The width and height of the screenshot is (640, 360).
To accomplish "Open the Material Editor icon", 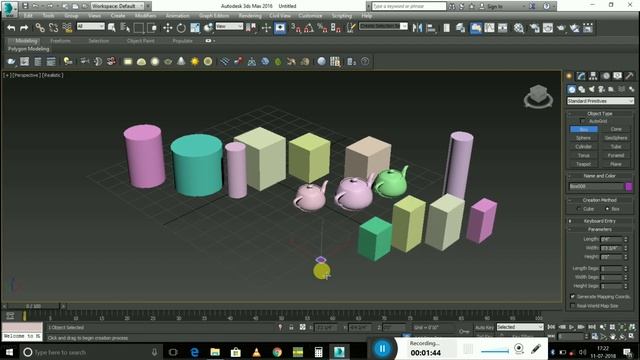I will [519, 28].
